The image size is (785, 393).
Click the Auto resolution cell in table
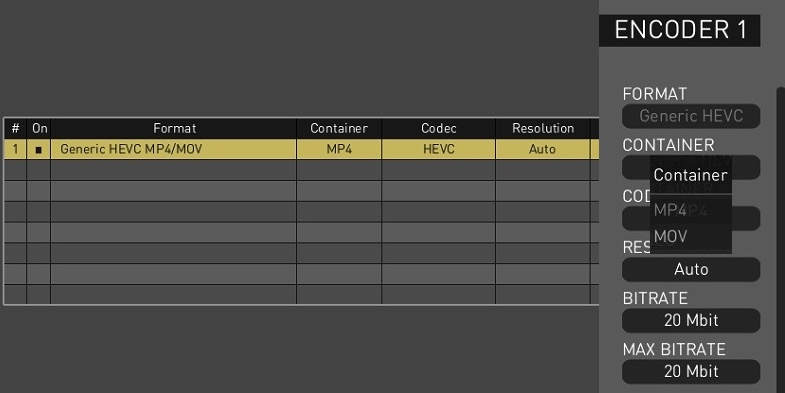click(x=543, y=149)
